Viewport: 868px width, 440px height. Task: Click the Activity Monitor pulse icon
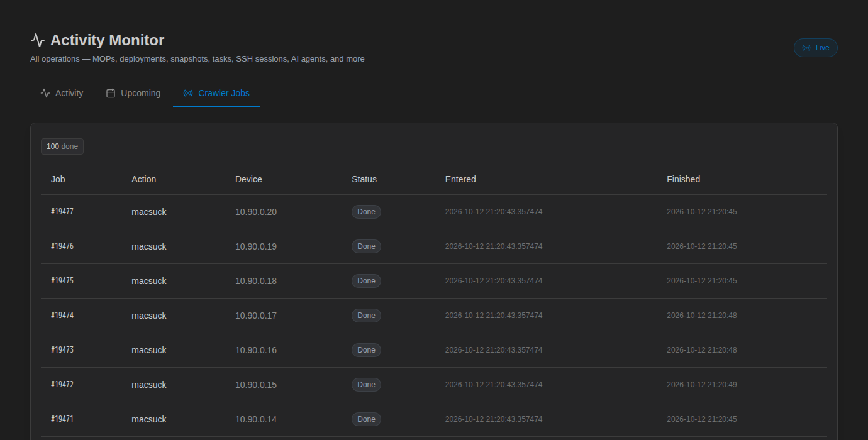coord(38,40)
